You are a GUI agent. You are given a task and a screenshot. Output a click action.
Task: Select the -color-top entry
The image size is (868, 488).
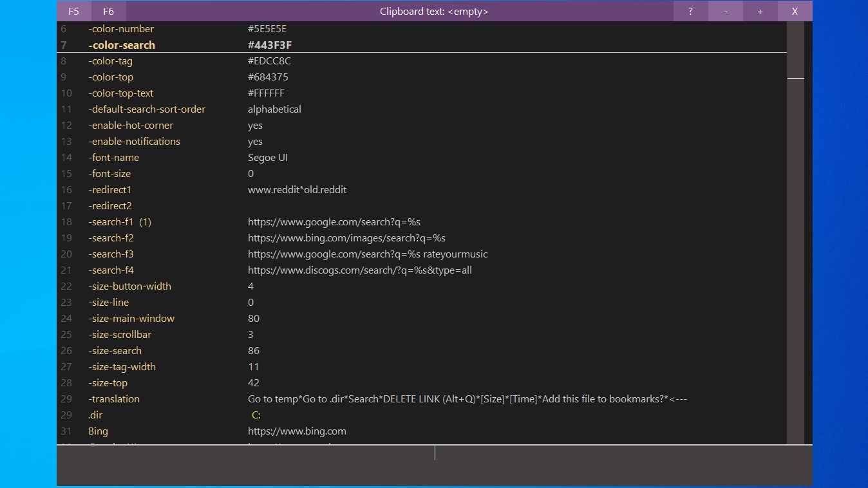click(111, 77)
